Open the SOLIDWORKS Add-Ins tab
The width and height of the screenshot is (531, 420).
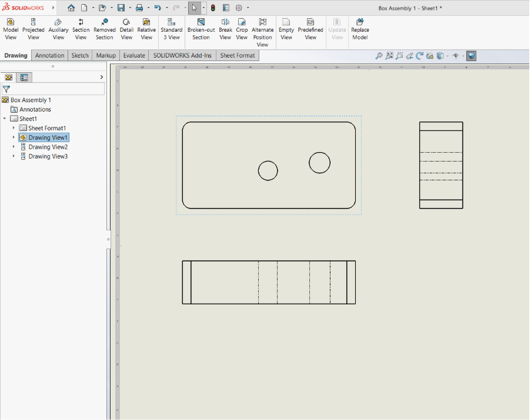click(x=182, y=55)
